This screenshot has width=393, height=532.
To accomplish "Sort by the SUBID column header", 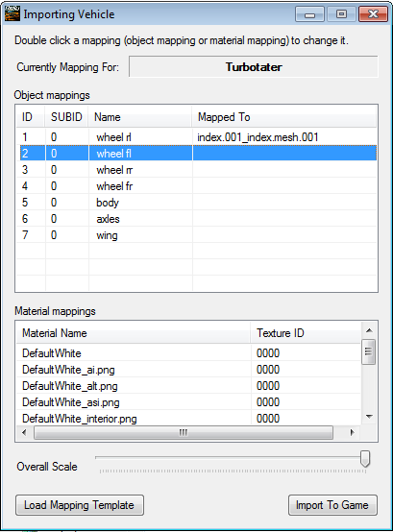I will pos(67,117).
